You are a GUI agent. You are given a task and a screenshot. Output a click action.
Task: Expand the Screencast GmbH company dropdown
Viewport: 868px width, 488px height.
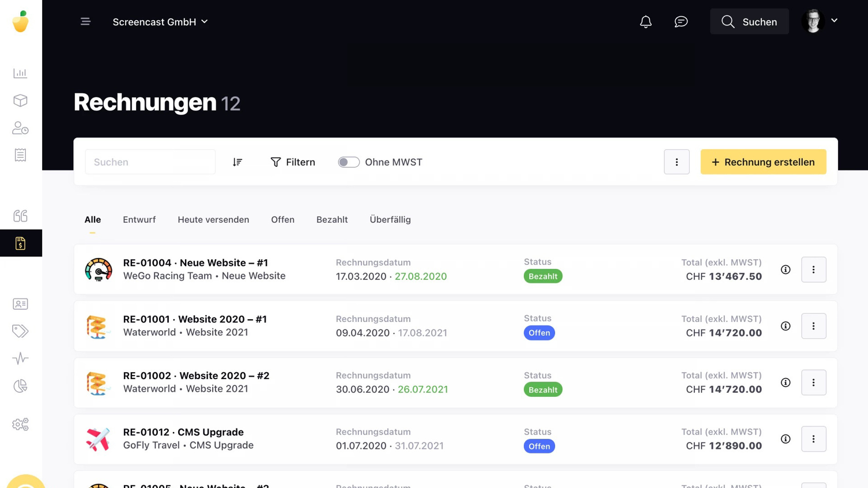[x=160, y=22]
